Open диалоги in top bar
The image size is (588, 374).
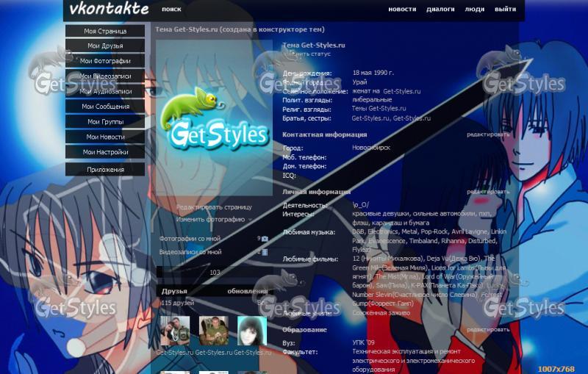[440, 9]
